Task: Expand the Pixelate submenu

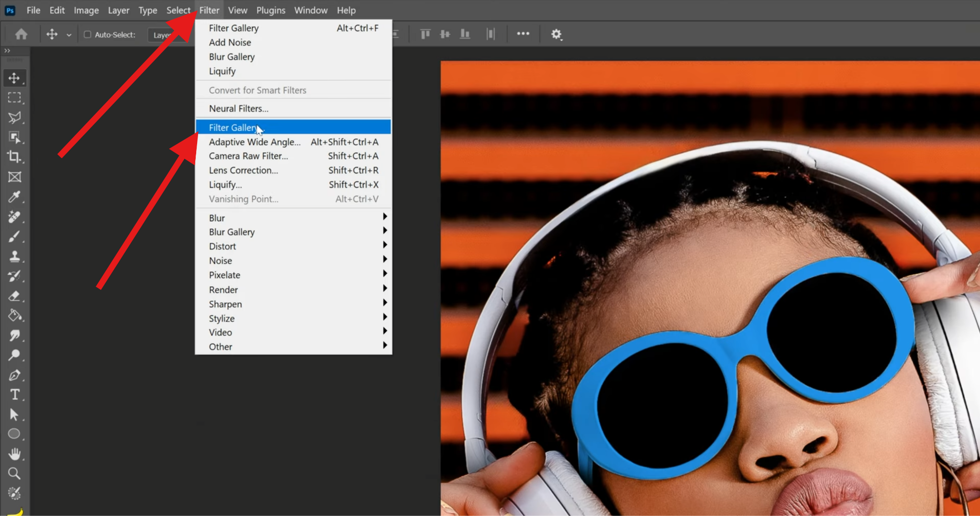Action: [293, 275]
